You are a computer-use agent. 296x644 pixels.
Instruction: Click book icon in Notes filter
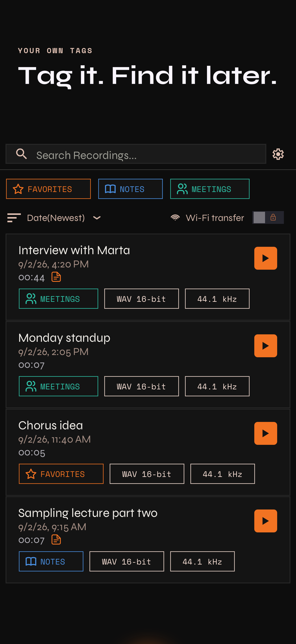[110, 189]
